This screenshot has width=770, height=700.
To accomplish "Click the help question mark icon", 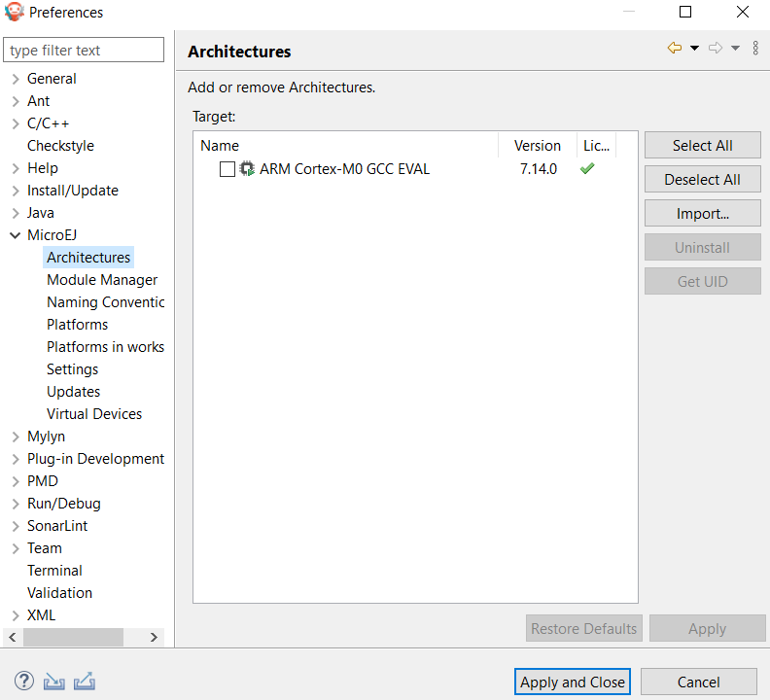I will [24, 681].
